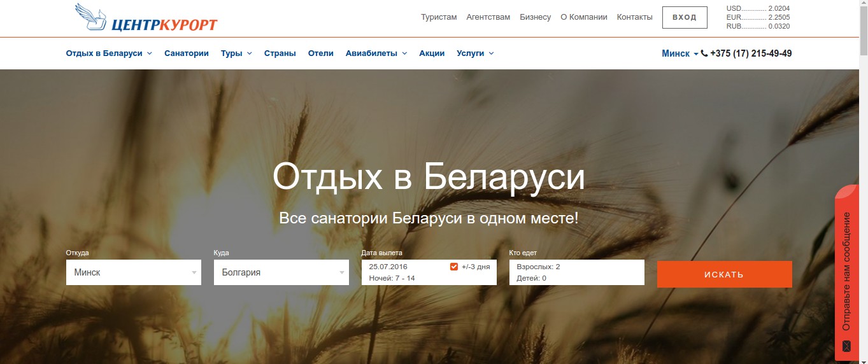Open the 'Акции' menu item
This screenshot has width=868, height=364.
(432, 53)
